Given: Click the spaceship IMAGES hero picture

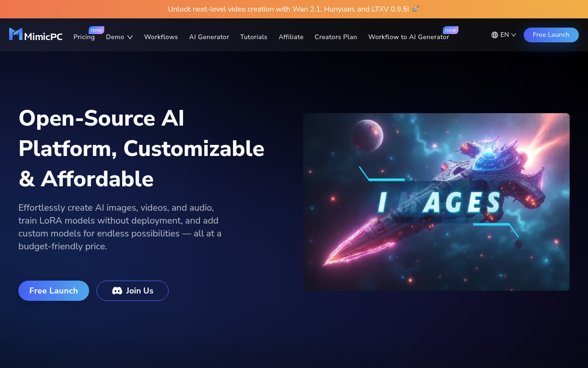Looking at the screenshot, I should (436, 201).
